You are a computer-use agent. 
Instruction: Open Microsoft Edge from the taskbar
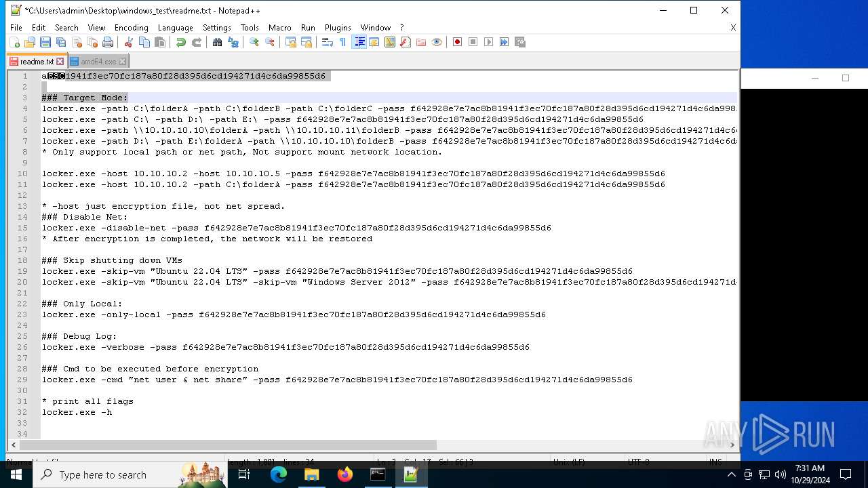pyautogui.click(x=279, y=474)
